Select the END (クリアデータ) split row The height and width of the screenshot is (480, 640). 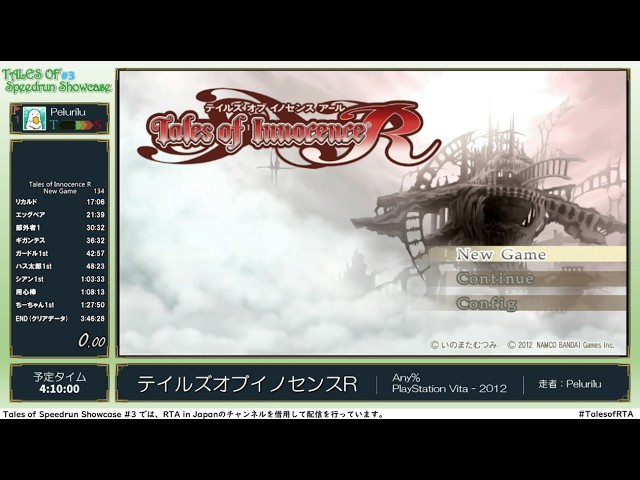coord(60,318)
